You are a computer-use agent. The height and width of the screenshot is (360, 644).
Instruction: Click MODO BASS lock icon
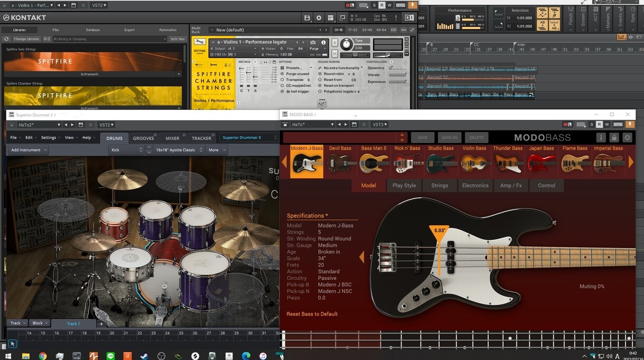tap(614, 137)
